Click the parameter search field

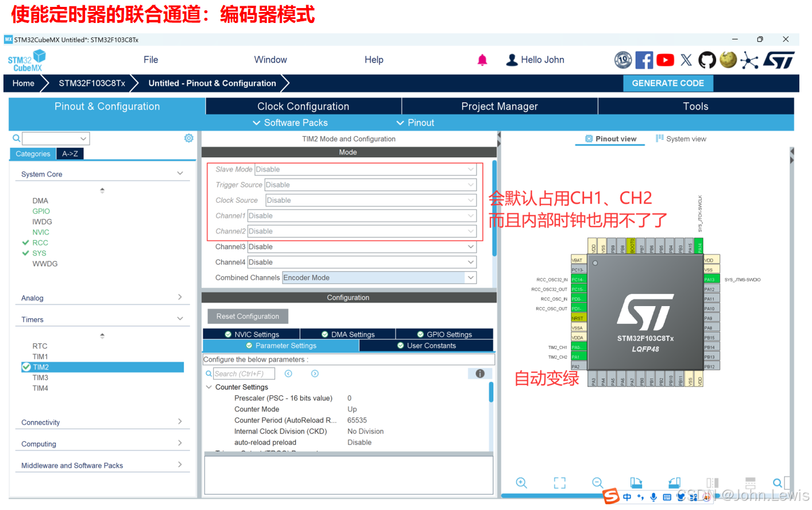click(x=244, y=374)
